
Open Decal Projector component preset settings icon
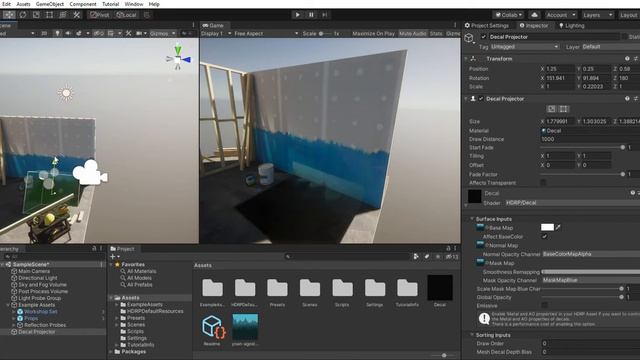(x=636, y=99)
